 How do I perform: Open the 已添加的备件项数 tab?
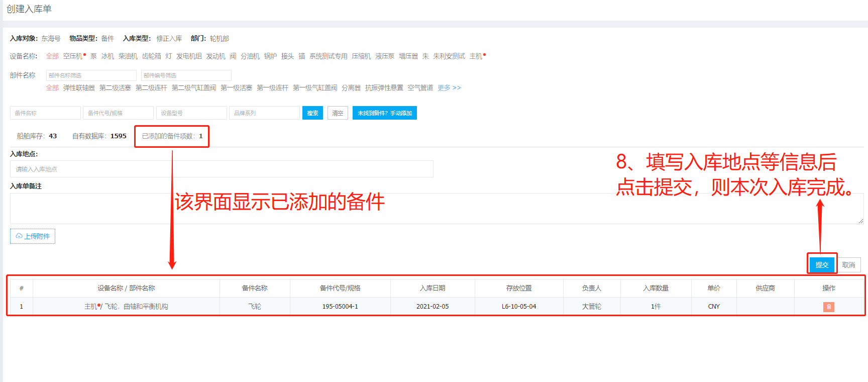(172, 136)
